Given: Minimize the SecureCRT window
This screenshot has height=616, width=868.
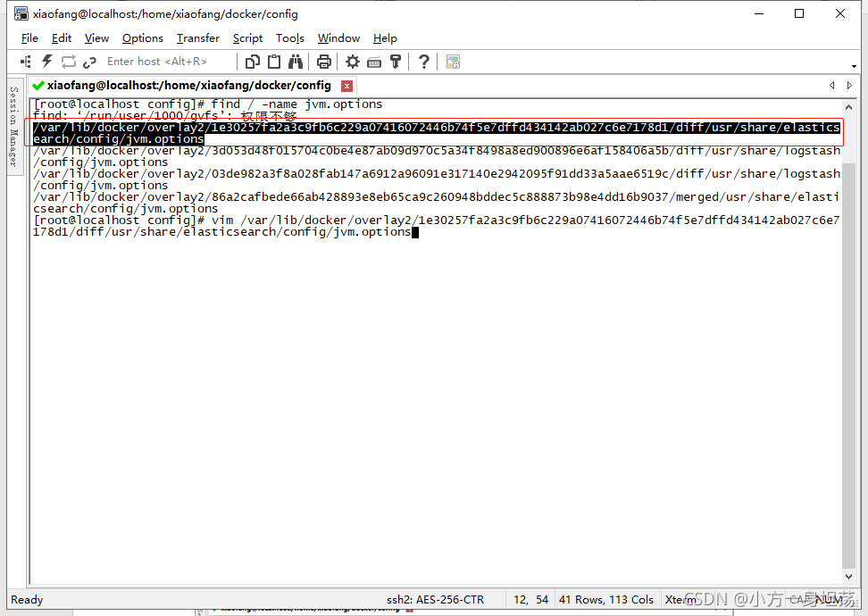Looking at the screenshot, I should (x=759, y=13).
